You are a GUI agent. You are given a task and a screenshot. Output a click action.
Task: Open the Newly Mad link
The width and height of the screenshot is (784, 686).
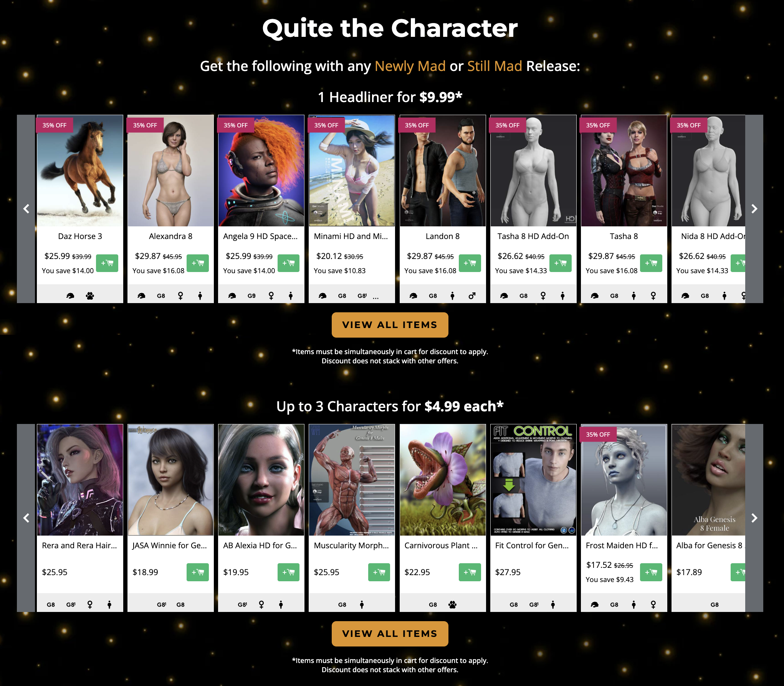pyautogui.click(x=410, y=66)
